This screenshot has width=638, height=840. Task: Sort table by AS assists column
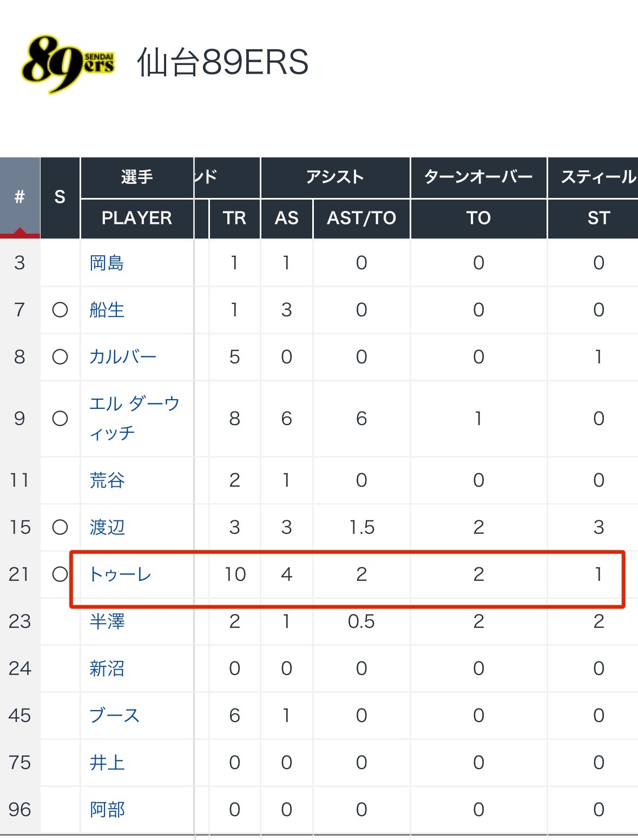coord(286,218)
